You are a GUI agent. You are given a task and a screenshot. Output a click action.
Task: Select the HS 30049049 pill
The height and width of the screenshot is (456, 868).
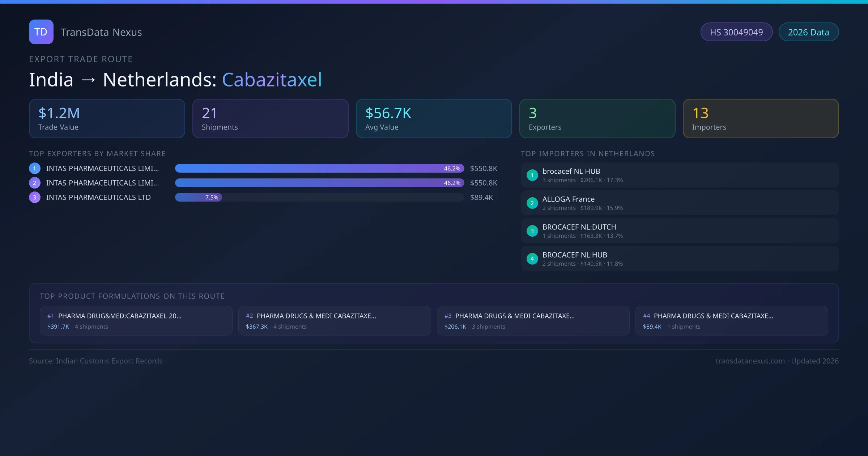point(736,32)
